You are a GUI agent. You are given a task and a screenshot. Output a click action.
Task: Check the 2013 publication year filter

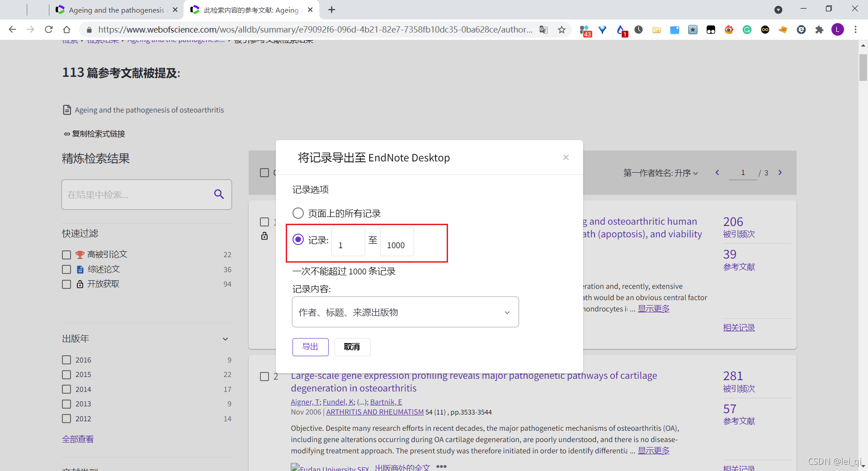tap(66, 404)
